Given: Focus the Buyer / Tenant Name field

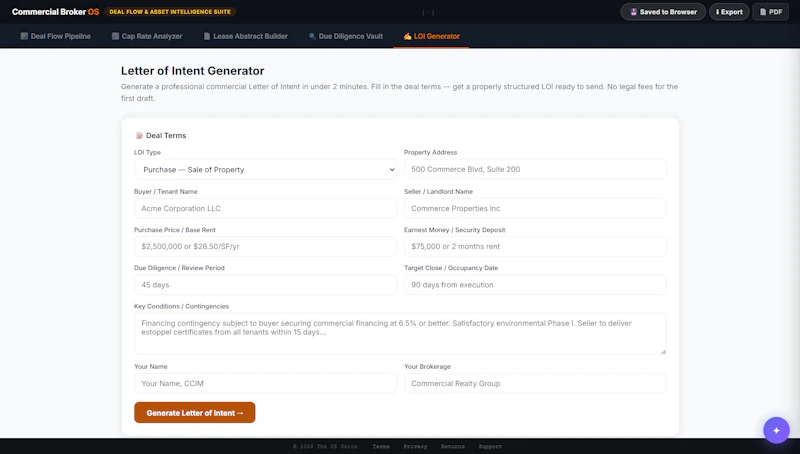Looking at the screenshot, I should point(265,208).
